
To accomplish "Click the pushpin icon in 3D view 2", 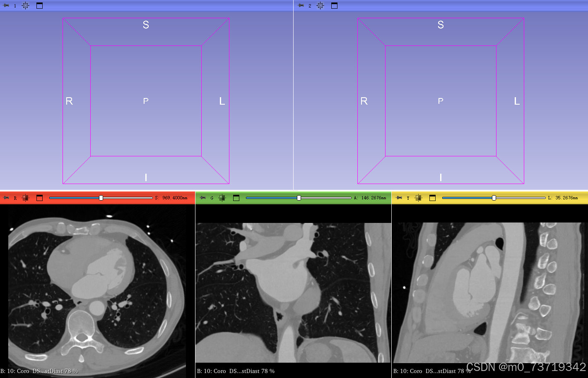I will (301, 6).
